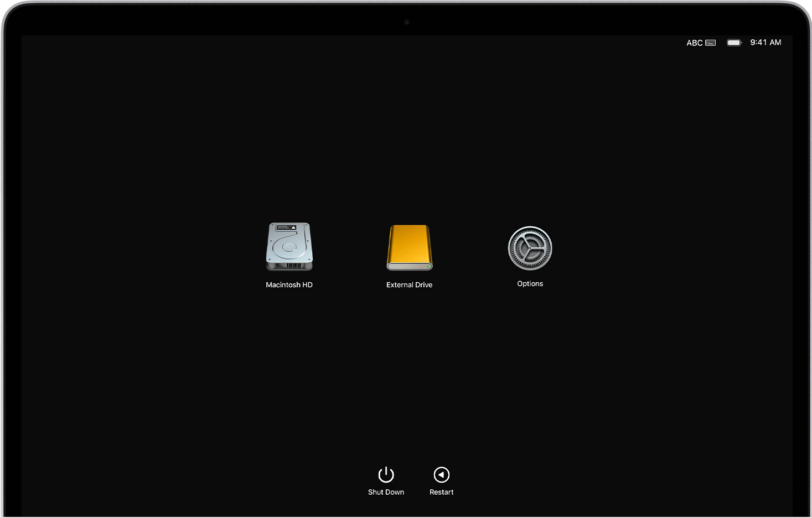Click the Restart arrow icon
This screenshot has height=518, width=812.
[442, 475]
